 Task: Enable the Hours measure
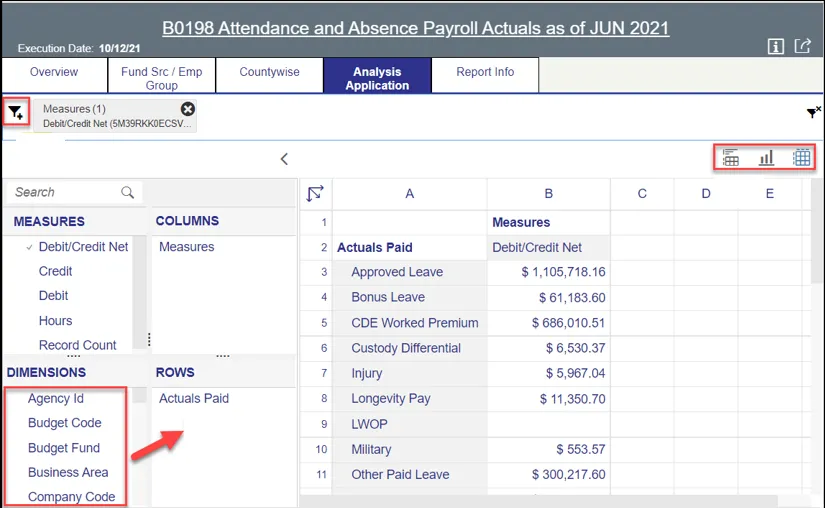56,321
